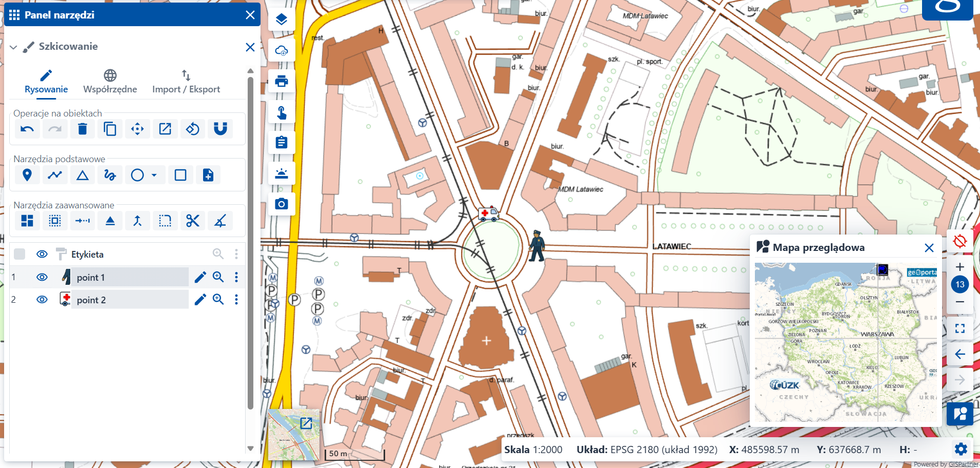Close the Szkicowanie section

(250, 47)
